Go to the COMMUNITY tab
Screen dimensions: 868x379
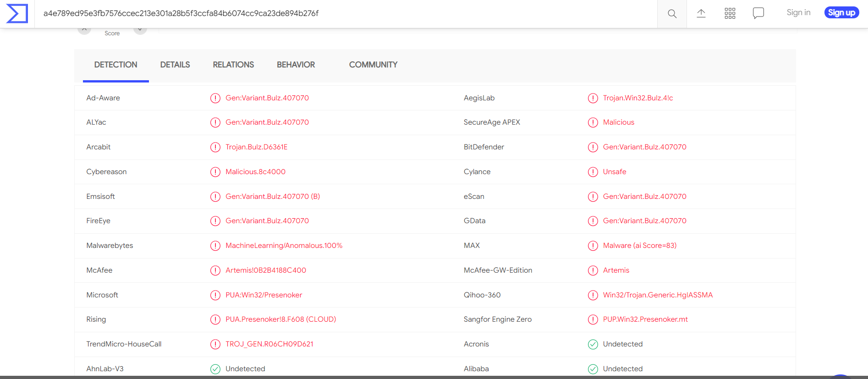point(373,65)
